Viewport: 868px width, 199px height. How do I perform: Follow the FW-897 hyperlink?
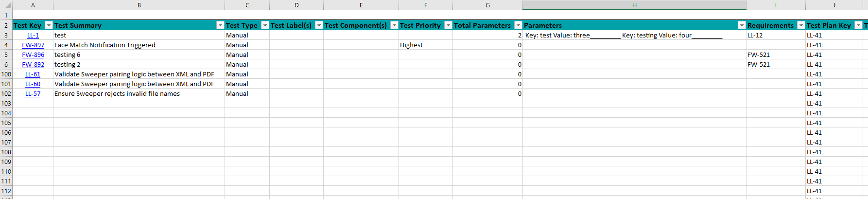point(33,45)
